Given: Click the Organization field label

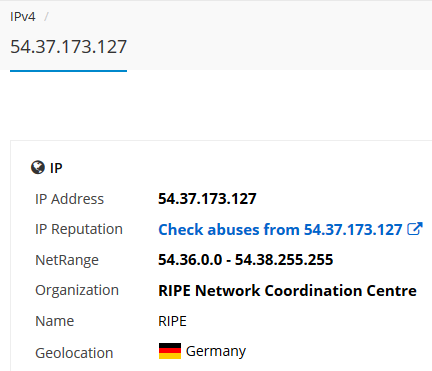Looking at the screenshot, I should pyautogui.click(x=77, y=290).
